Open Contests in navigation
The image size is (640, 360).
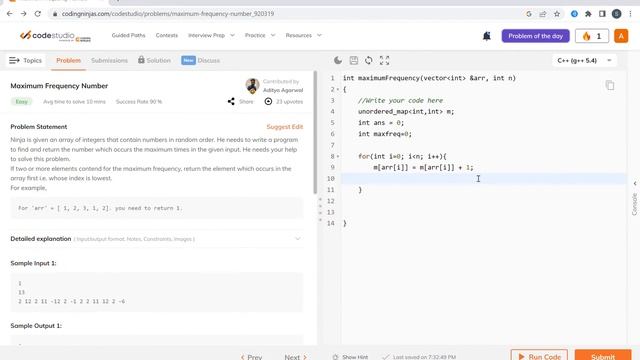tap(167, 36)
